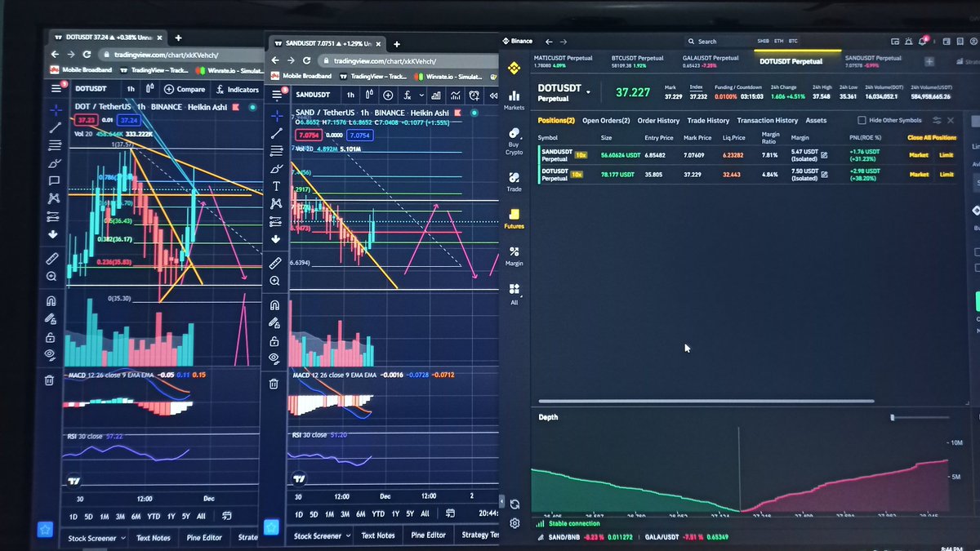The height and width of the screenshot is (551, 980).
Task: Delete drawings with trash icon in SAND chart
Action: [274, 383]
